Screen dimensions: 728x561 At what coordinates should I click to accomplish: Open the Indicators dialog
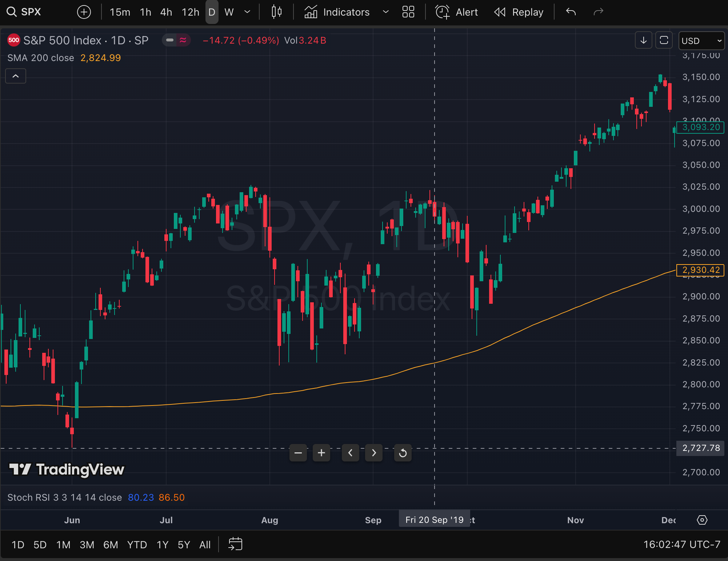pyautogui.click(x=337, y=12)
